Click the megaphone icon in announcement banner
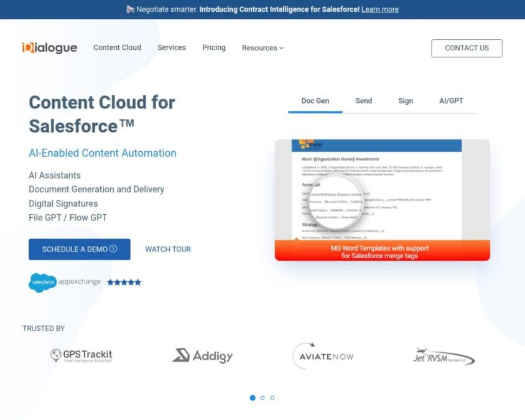Viewport: 525px width, 420px height. point(130,9)
